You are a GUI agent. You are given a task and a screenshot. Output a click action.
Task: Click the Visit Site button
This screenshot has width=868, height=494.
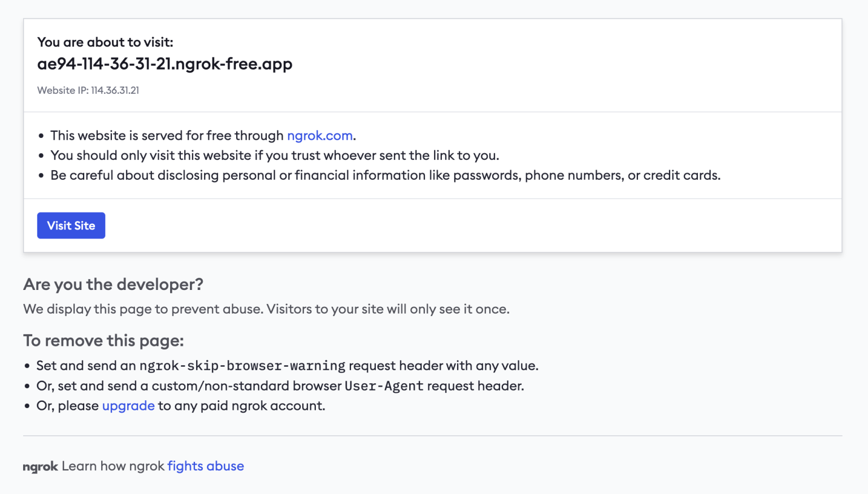(71, 226)
